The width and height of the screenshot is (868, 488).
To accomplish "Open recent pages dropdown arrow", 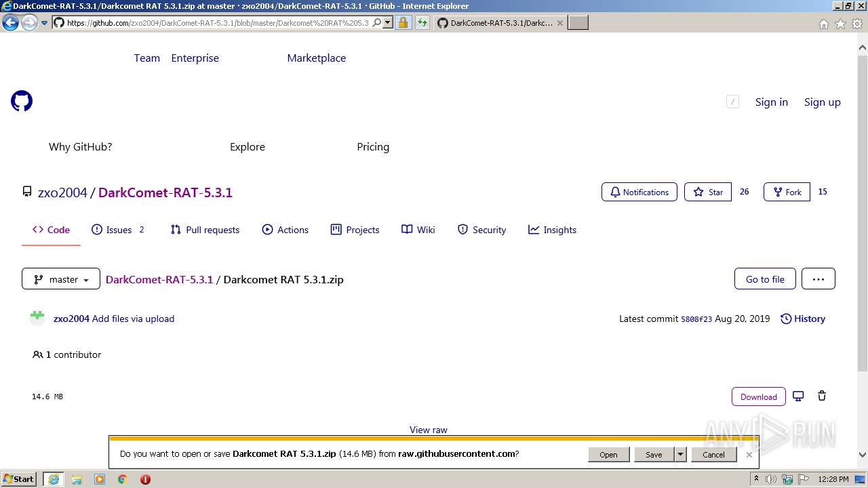I will (x=45, y=23).
